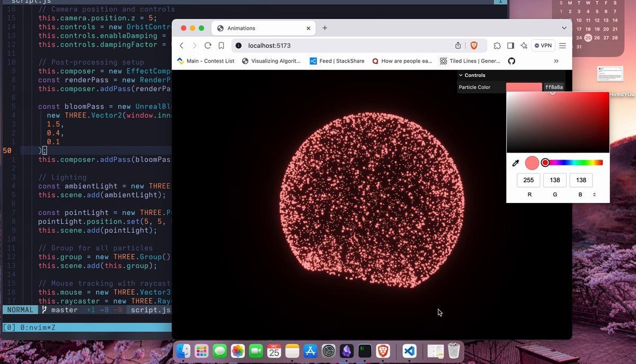Click the Particle Color swatch
This screenshot has width=636, height=364.
click(524, 87)
